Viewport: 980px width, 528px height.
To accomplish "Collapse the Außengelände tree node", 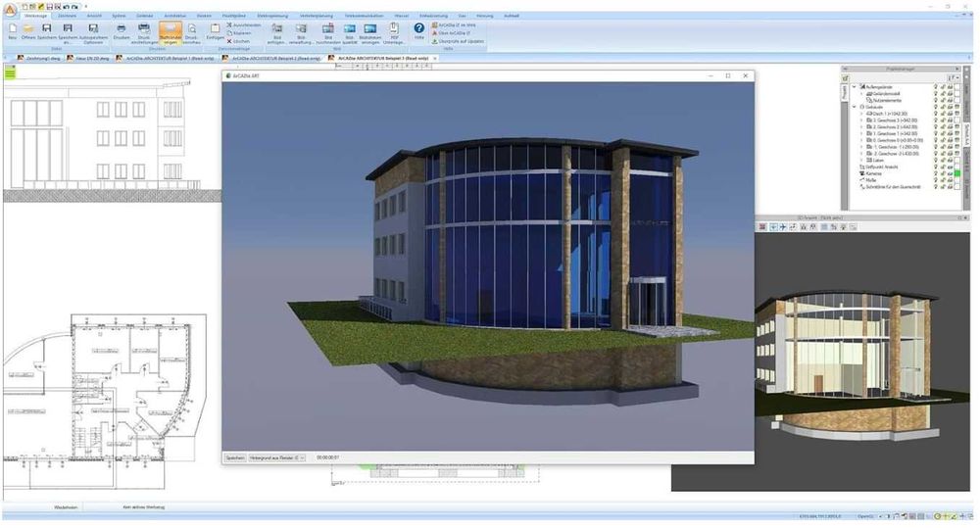I will [855, 87].
